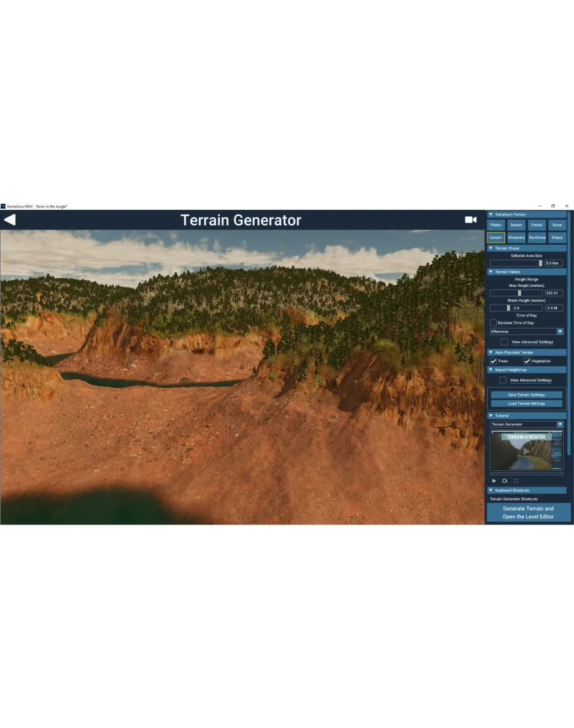
Task: Play the tutorial video using play control
Action: [494, 481]
